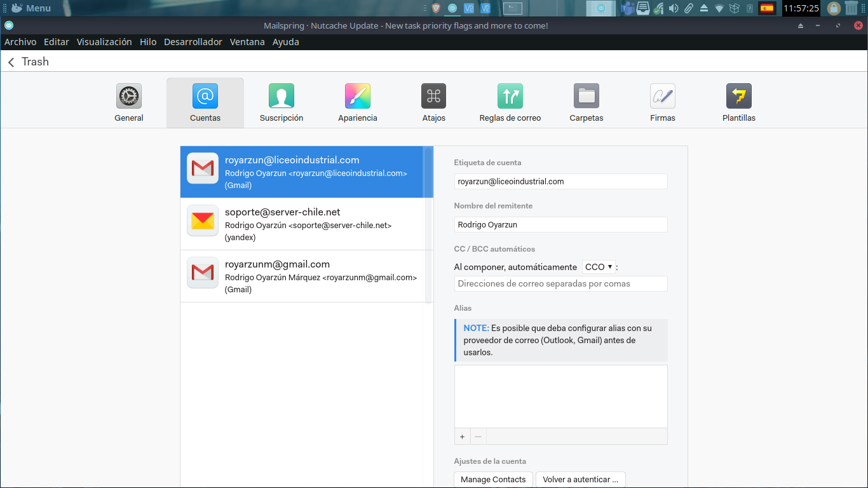
Task: Open the General preferences tab
Action: [129, 103]
